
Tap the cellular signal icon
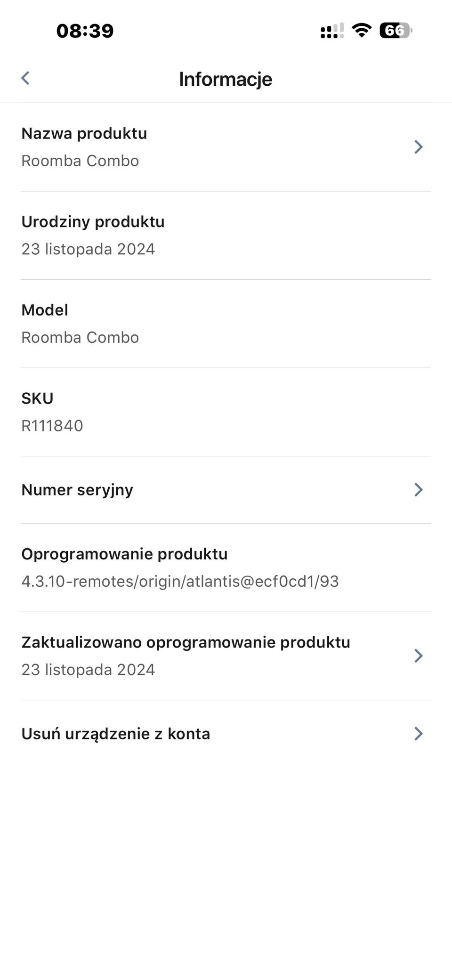click(332, 31)
